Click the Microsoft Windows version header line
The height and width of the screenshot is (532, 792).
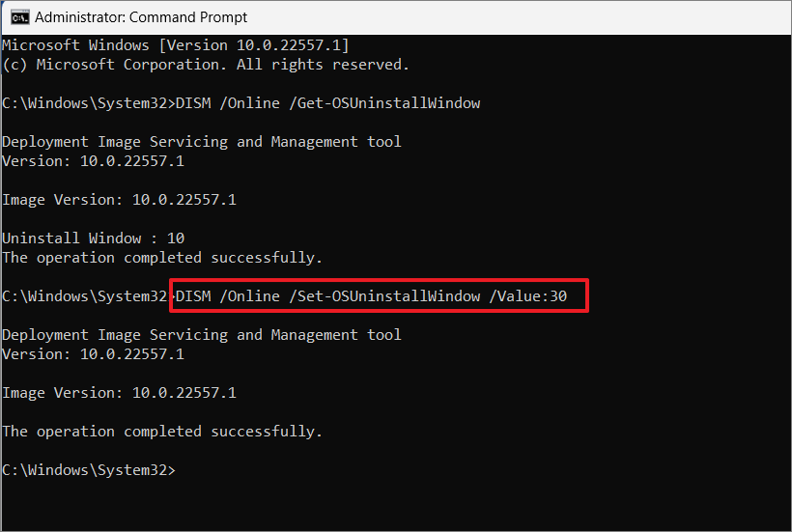click(x=175, y=45)
